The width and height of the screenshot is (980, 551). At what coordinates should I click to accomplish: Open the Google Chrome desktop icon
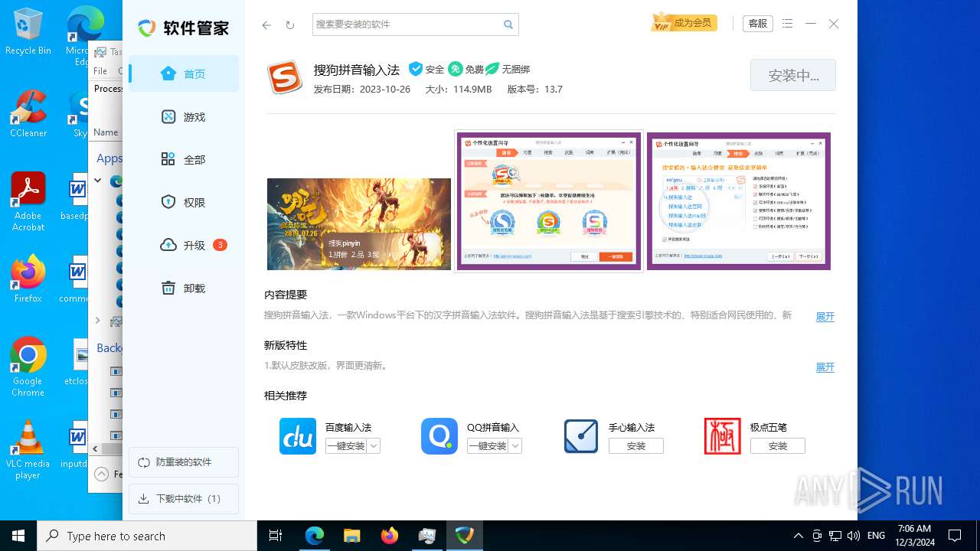click(28, 367)
